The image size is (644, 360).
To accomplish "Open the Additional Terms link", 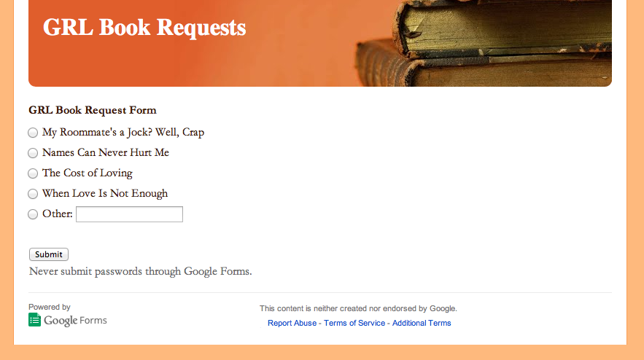I will click(x=422, y=323).
